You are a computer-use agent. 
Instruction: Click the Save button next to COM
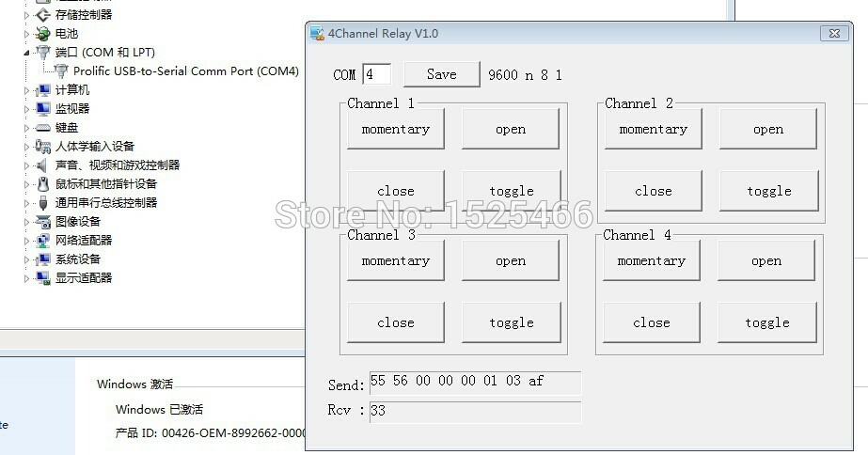[442, 74]
